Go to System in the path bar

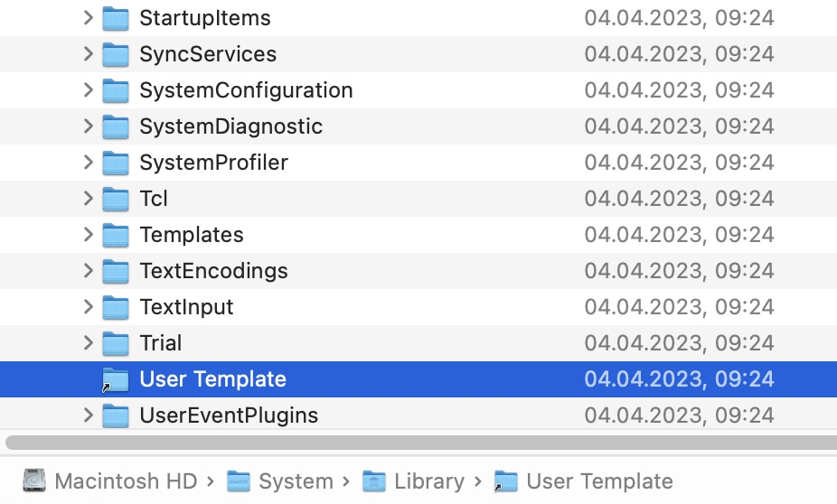click(296, 481)
